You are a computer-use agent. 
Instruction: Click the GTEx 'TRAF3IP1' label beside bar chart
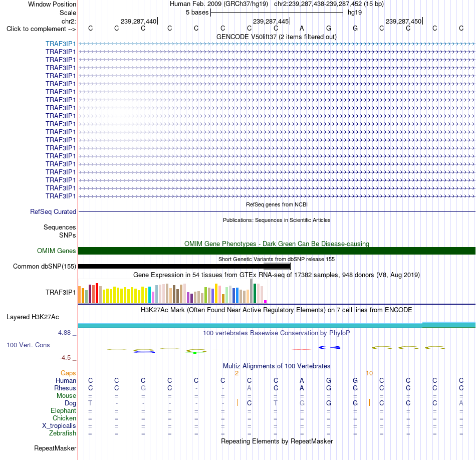[61, 292]
